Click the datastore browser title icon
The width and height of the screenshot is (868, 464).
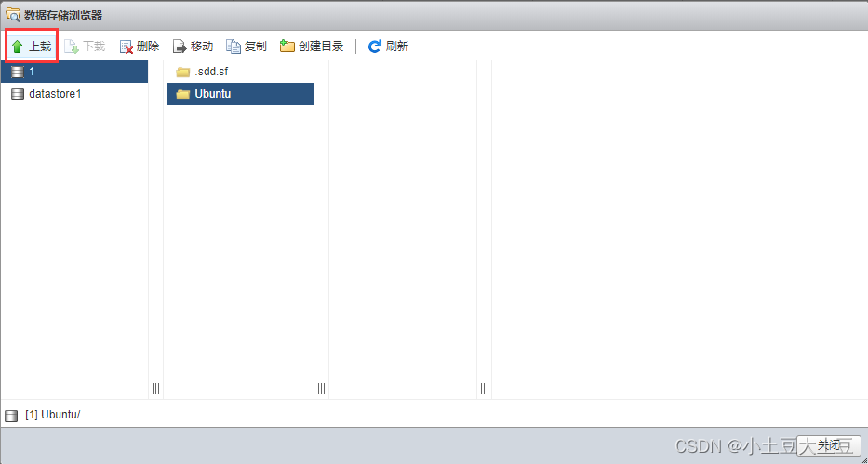pyautogui.click(x=13, y=15)
